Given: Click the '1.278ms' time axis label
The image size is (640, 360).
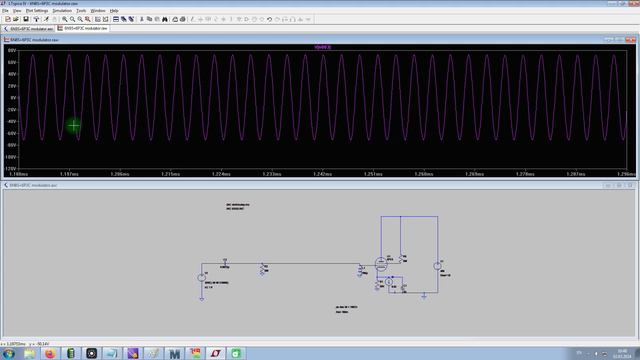Looking at the screenshot, I should (x=525, y=174).
